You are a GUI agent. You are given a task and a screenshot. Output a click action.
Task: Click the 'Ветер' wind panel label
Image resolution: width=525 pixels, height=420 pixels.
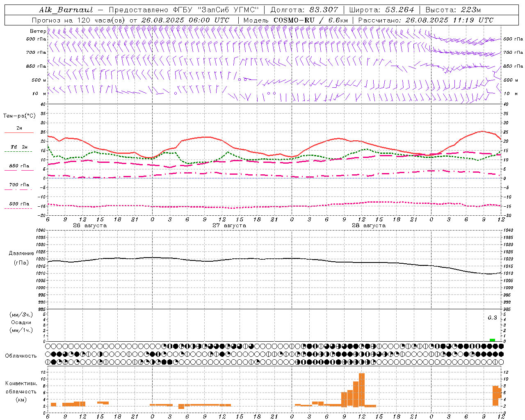click(x=38, y=31)
